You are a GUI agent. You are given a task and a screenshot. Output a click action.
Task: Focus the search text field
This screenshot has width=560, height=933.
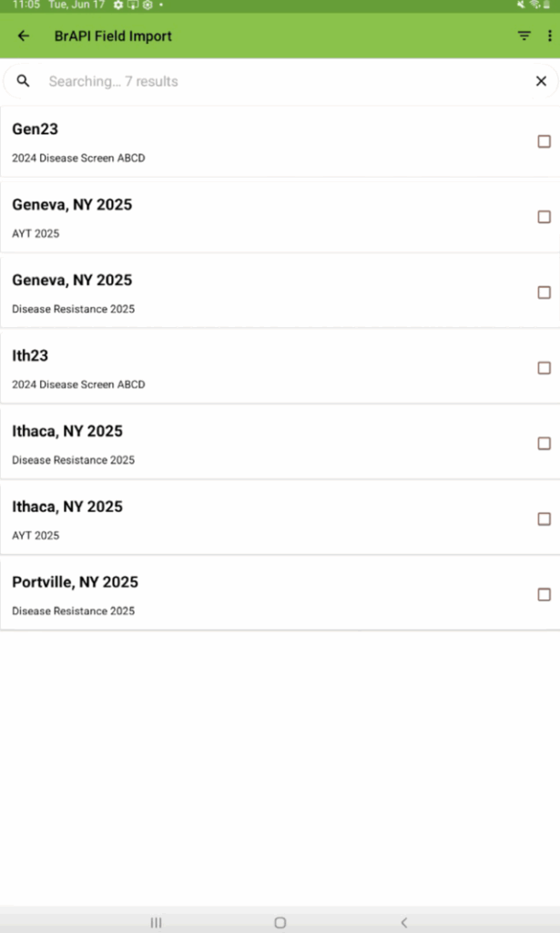(273, 81)
